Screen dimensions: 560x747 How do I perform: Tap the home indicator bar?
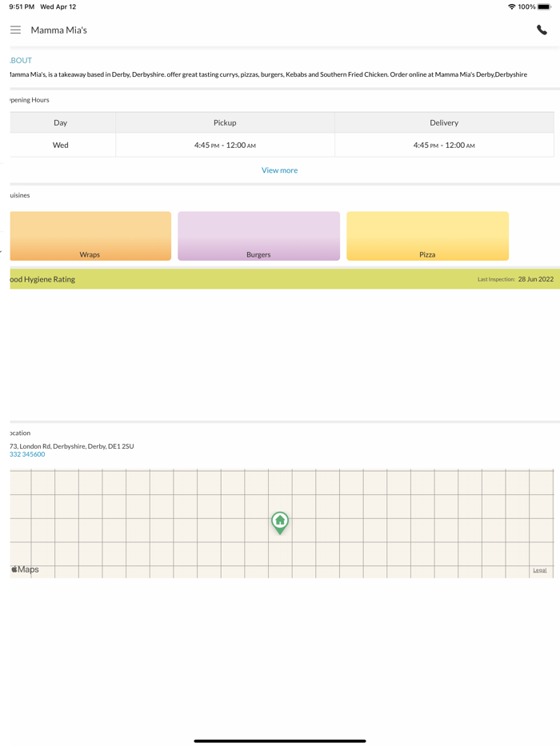[280, 741]
